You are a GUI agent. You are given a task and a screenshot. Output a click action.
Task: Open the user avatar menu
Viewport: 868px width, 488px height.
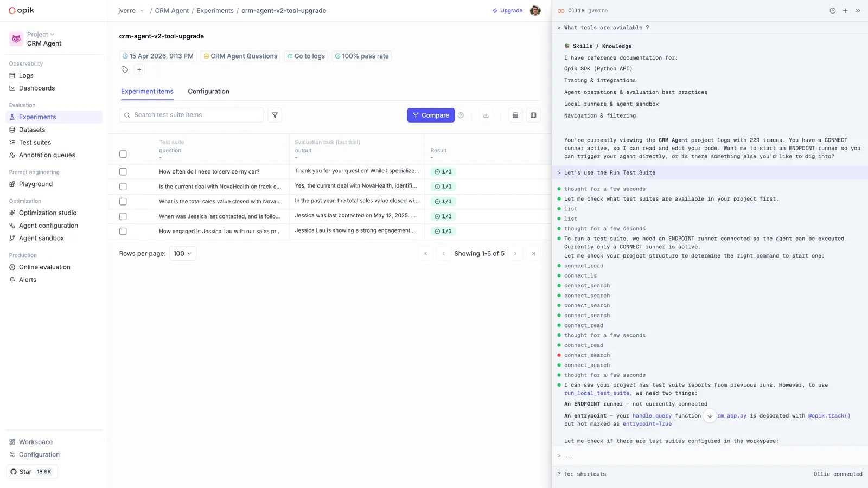coord(535,11)
